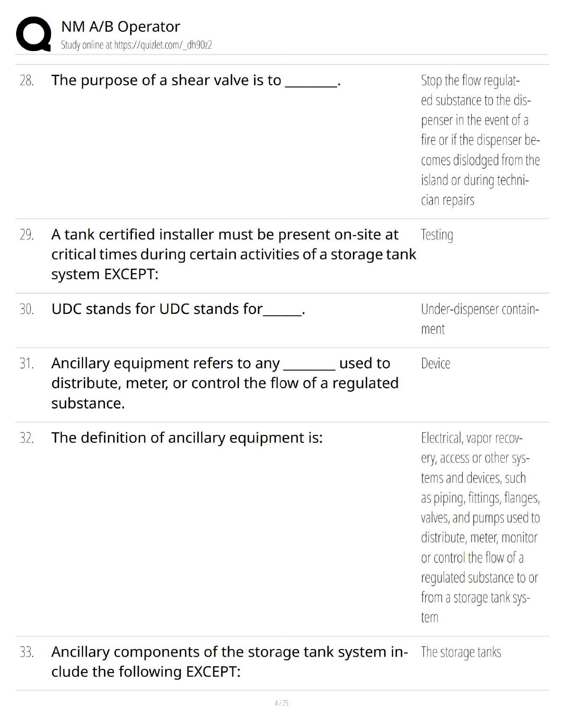
Task: Select question number 30
Action: tap(26, 309)
